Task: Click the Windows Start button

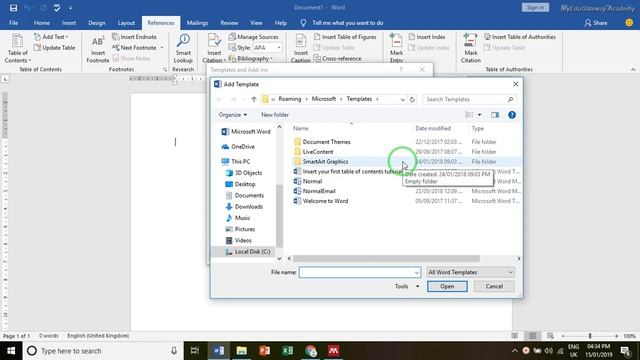Action: (11, 351)
